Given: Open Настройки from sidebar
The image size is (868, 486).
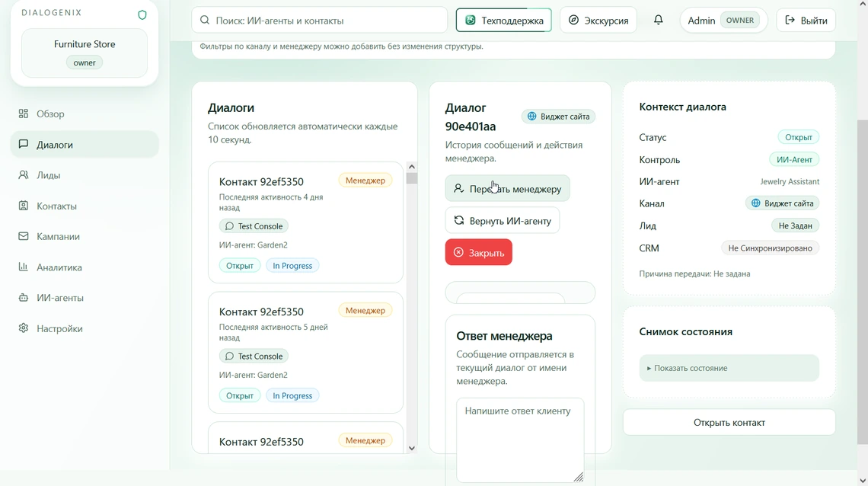Looking at the screenshot, I should tap(85, 328).
